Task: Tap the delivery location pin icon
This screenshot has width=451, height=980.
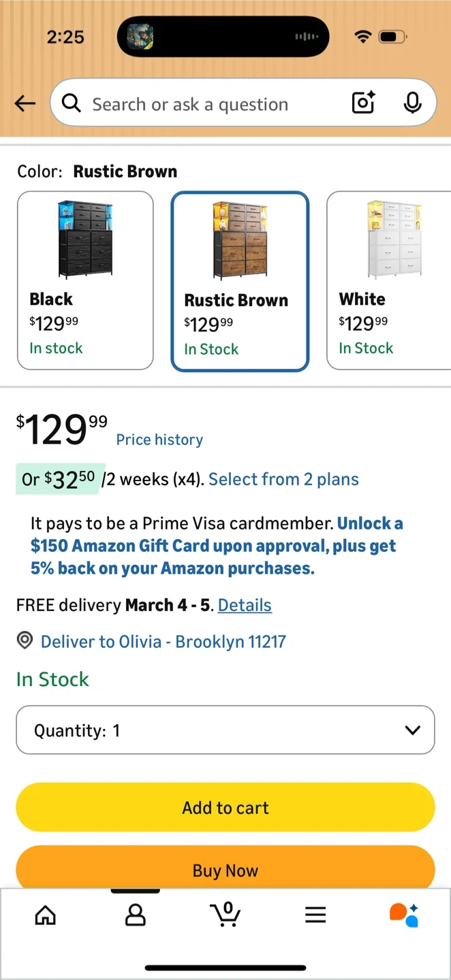Action: click(x=25, y=640)
